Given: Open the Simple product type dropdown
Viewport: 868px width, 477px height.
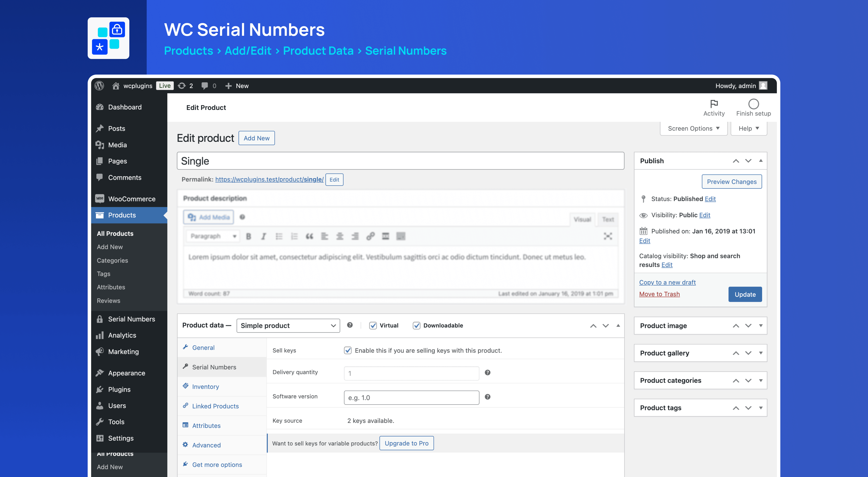Looking at the screenshot, I should pos(288,325).
